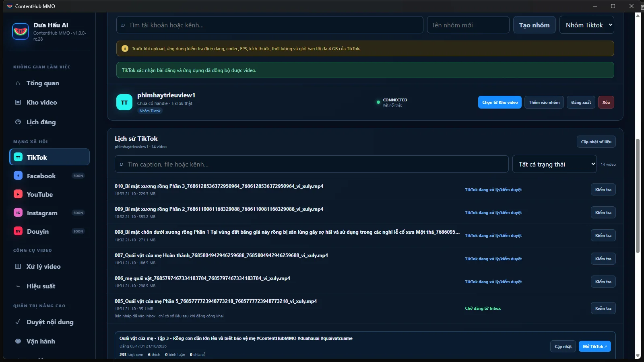This screenshot has width=644, height=362.
Task: Click the Lịch đăng clock icon
Action: pyautogui.click(x=18, y=122)
